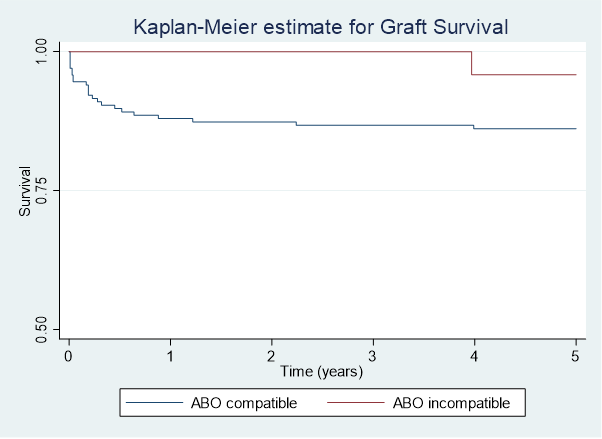This screenshot has height=439, width=602.
Task: Click the Time (years) x-axis label
Action: click(321, 371)
